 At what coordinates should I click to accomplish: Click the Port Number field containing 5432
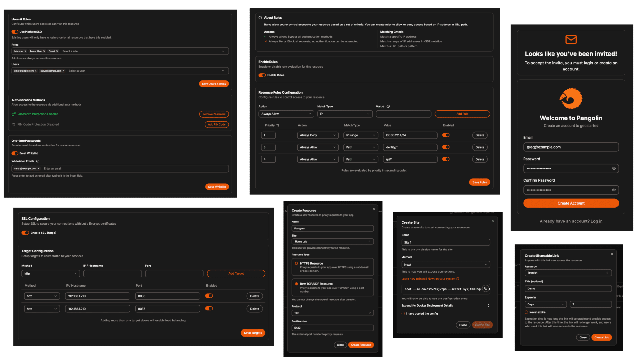[x=332, y=328]
